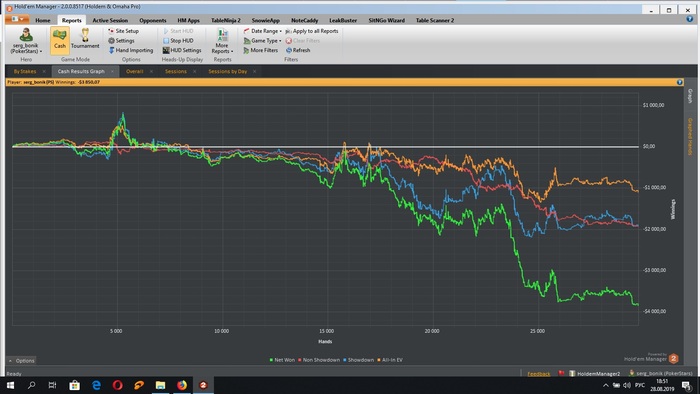Open Hand Importing
This screenshot has width=700, height=394.
tap(130, 50)
